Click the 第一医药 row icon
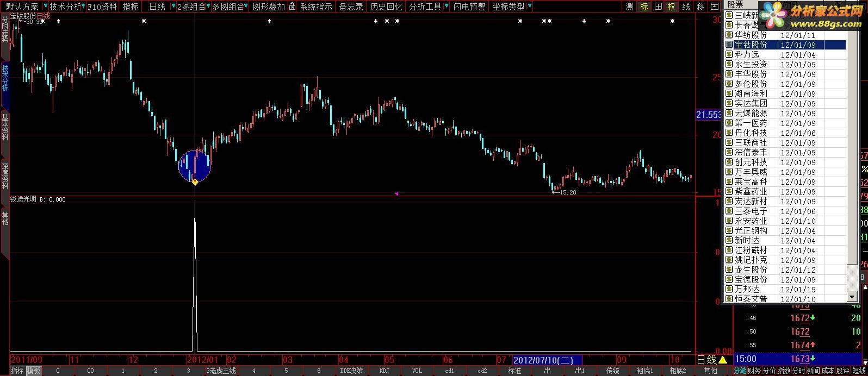This screenshot has height=376, width=868. [729, 123]
